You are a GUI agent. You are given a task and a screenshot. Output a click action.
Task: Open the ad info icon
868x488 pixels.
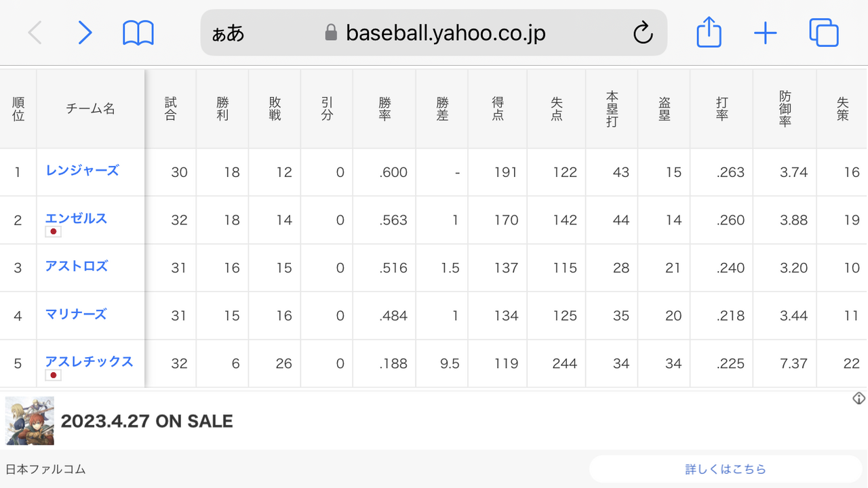click(859, 398)
